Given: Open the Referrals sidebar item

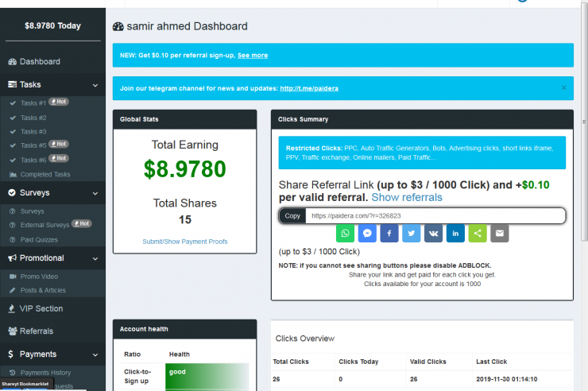Looking at the screenshot, I should pyautogui.click(x=37, y=331).
